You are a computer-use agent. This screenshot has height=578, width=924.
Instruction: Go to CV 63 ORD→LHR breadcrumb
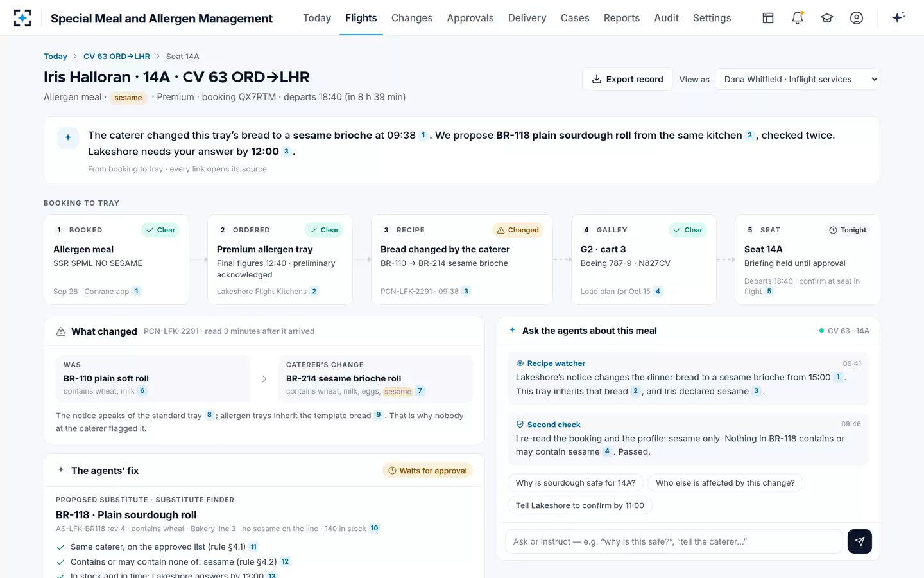click(117, 57)
